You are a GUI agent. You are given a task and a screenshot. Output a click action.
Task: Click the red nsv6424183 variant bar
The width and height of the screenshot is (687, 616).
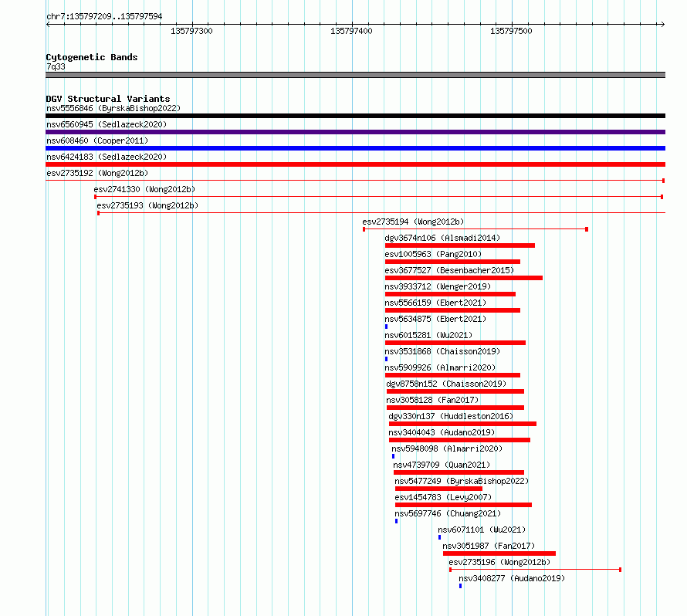coord(355,164)
